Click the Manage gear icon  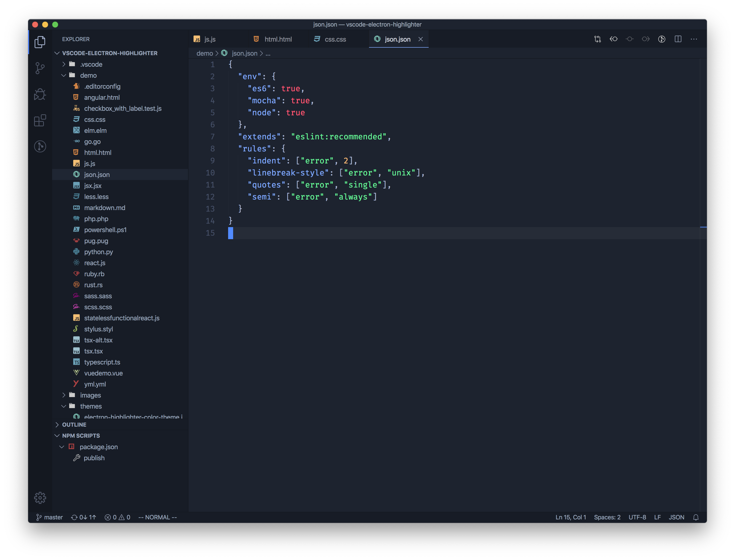coord(40,498)
